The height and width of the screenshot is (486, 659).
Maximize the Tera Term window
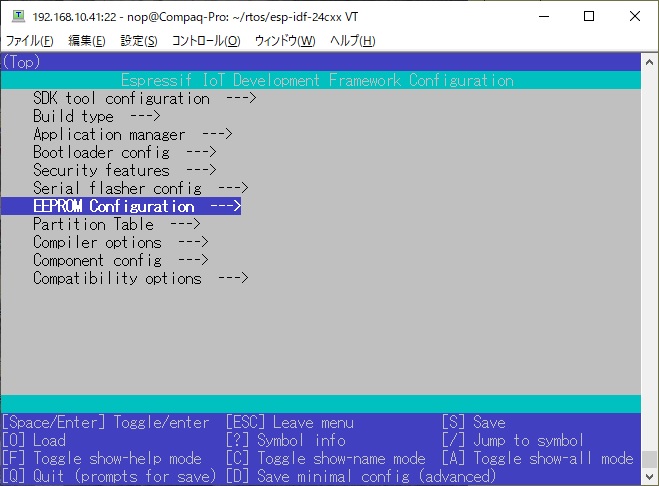(589, 16)
